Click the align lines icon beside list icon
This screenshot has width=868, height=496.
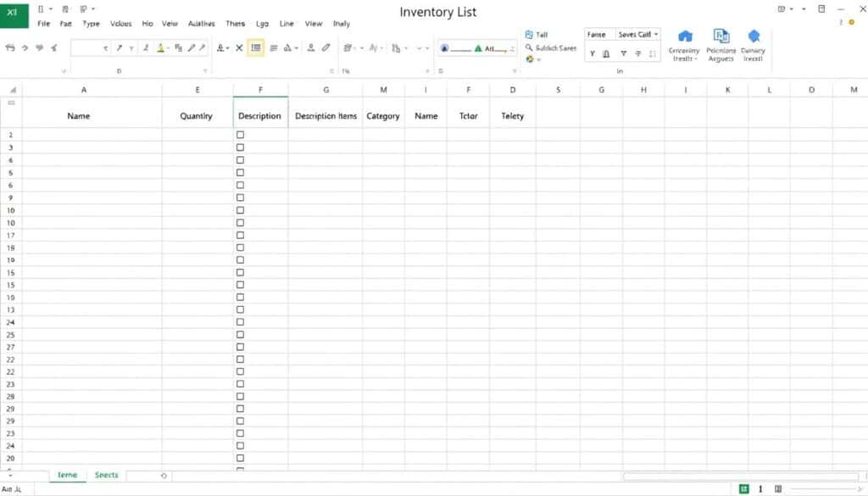tap(274, 48)
